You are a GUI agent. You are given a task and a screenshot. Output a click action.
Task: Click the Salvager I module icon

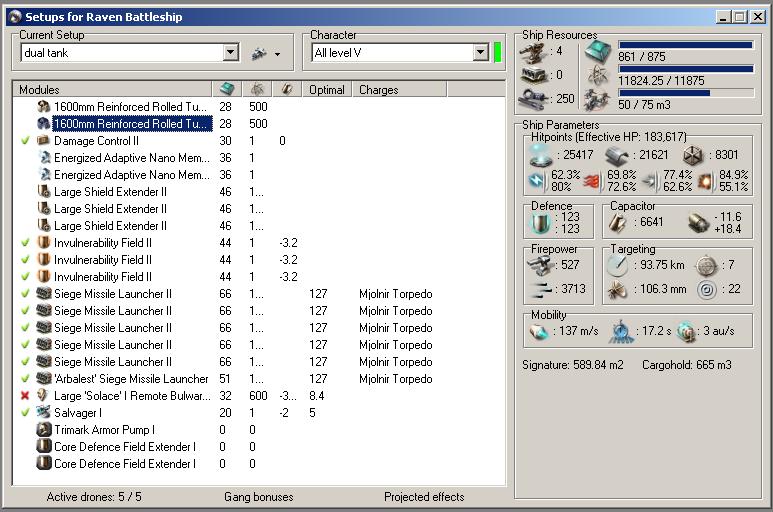pos(44,413)
